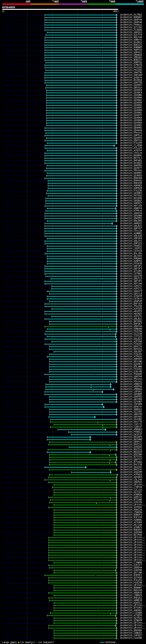
Task: Click the red ~20% identity legend segment
Action: (16, 4)
